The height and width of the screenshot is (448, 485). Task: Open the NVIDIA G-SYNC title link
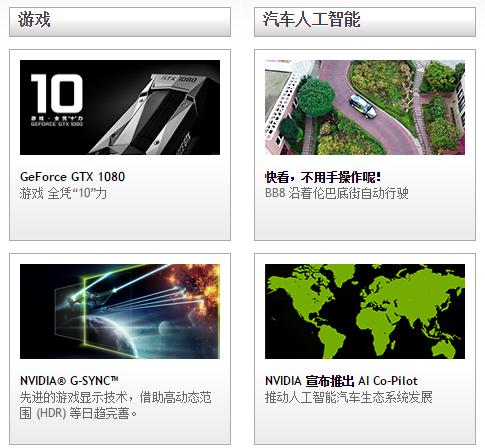click(x=69, y=381)
